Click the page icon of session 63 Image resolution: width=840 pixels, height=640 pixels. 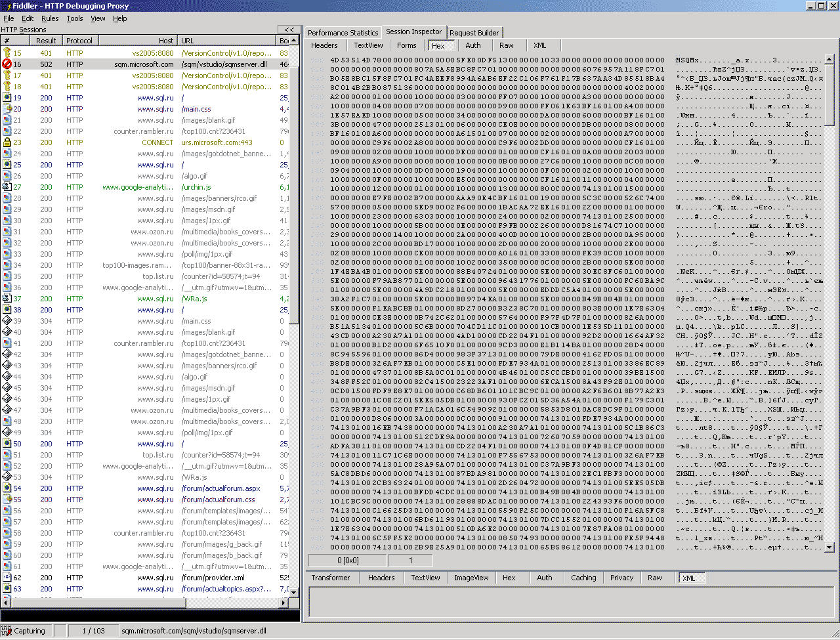[x=7, y=589]
